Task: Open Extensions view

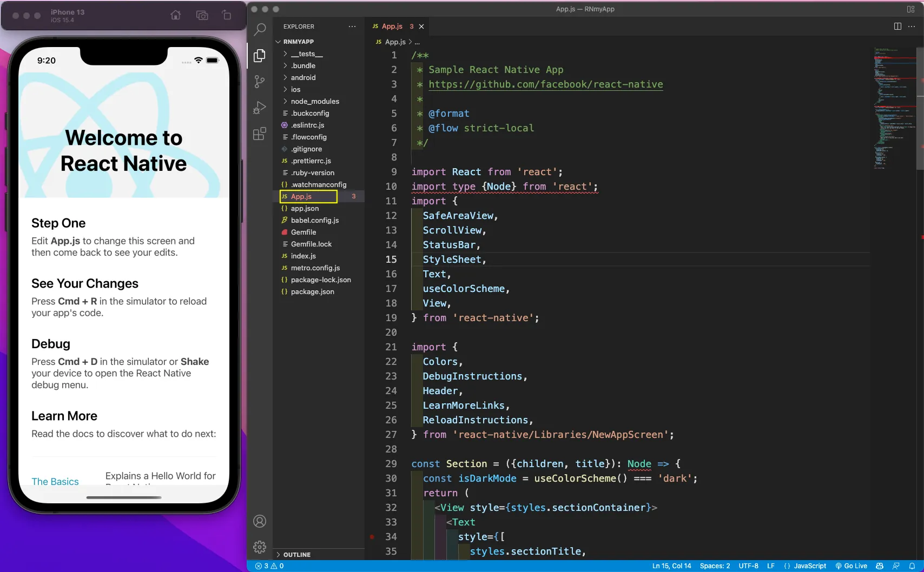Action: pyautogui.click(x=260, y=134)
